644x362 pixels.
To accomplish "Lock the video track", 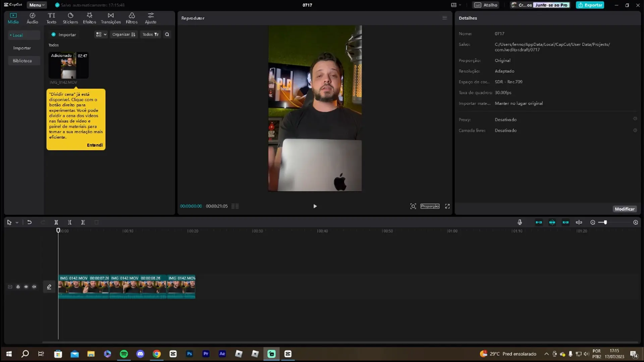I will tap(18, 287).
